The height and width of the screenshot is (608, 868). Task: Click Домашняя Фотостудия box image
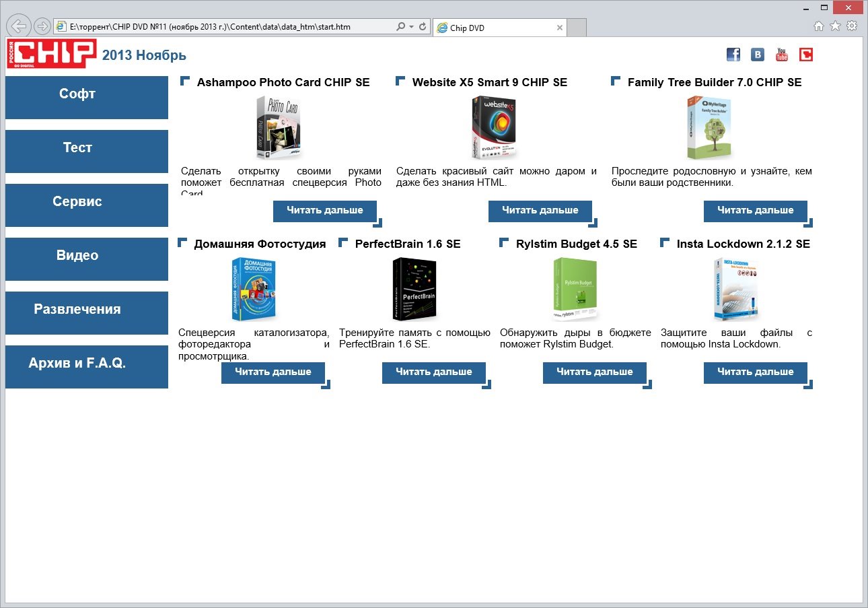click(x=254, y=289)
